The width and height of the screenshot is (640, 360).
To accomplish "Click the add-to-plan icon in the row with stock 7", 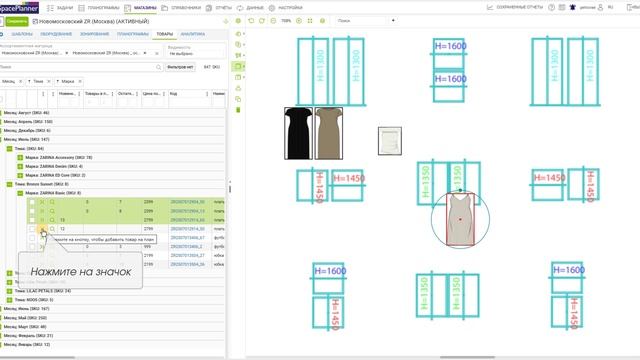I will coord(42,202).
